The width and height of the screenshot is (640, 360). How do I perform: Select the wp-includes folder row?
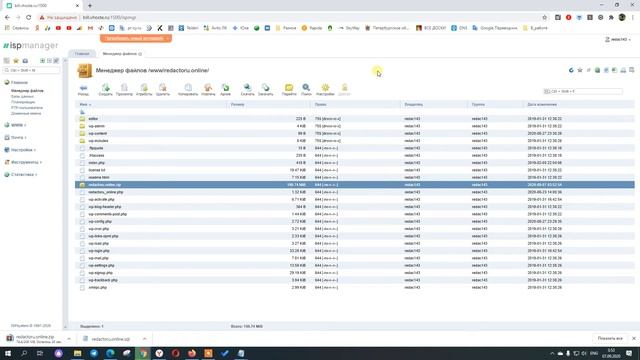(355, 141)
